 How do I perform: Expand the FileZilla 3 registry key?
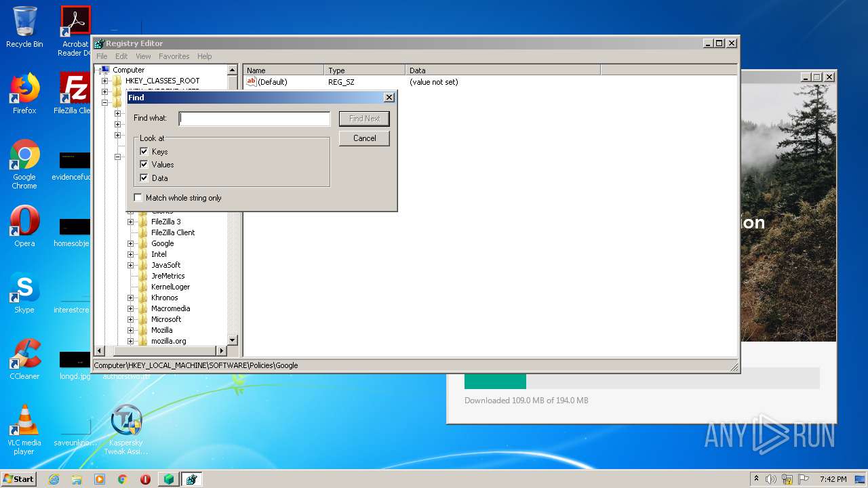point(130,222)
